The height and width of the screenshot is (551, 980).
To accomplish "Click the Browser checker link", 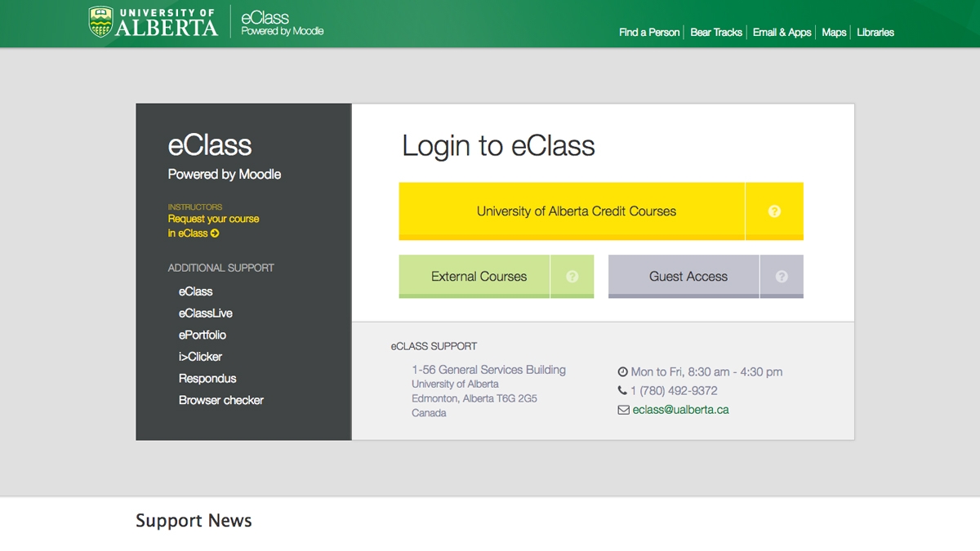I will 222,400.
